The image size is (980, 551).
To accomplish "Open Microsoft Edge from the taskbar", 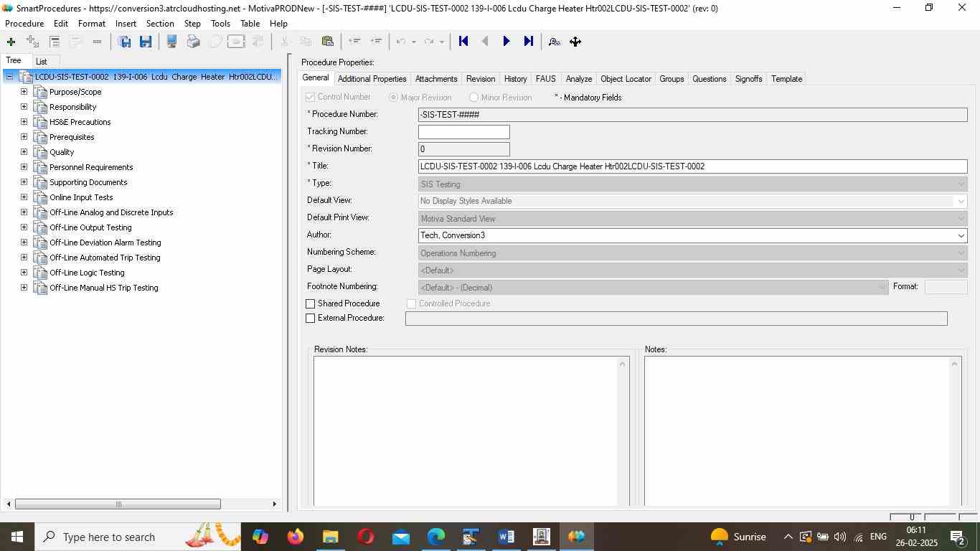I will coord(436,537).
